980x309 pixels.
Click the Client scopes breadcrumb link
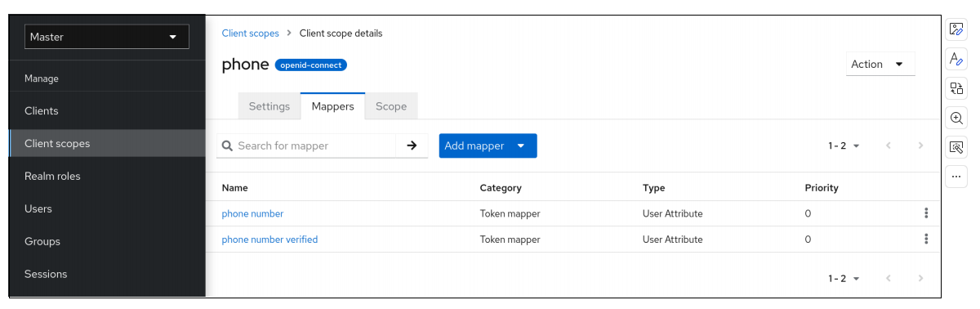pos(251,34)
